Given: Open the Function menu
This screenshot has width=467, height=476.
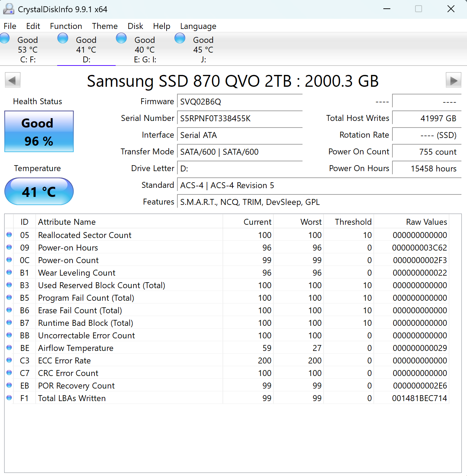Looking at the screenshot, I should (66, 26).
